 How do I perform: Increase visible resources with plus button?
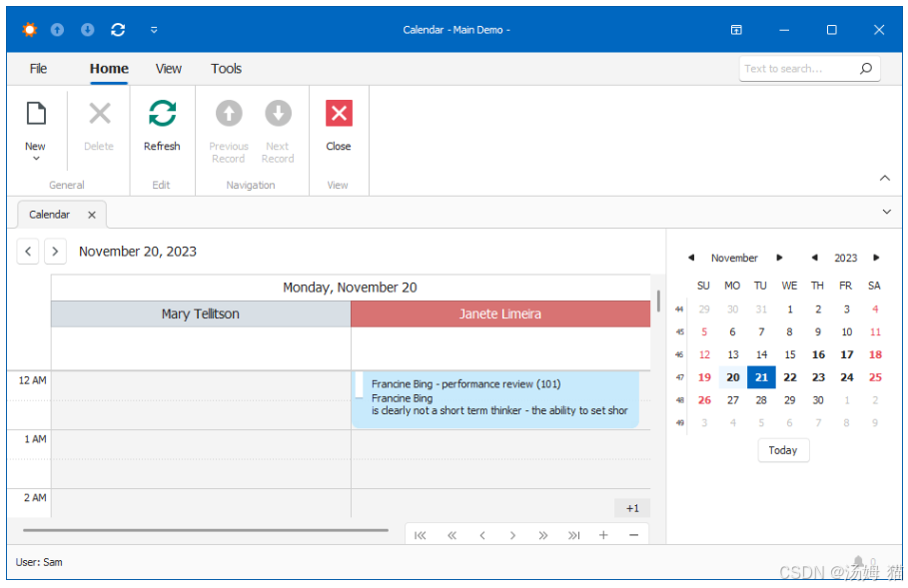coord(603,535)
